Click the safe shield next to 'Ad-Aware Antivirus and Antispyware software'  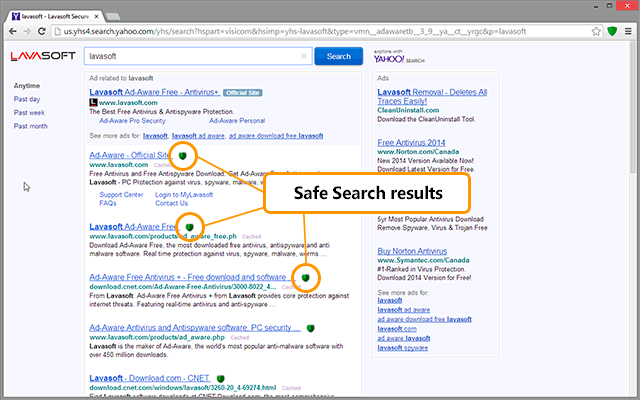[311, 328]
